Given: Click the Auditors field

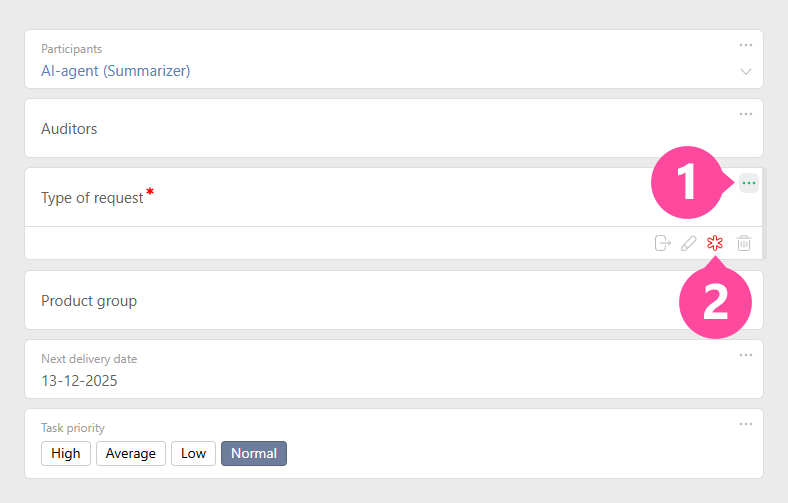Looking at the screenshot, I should (x=69, y=129).
